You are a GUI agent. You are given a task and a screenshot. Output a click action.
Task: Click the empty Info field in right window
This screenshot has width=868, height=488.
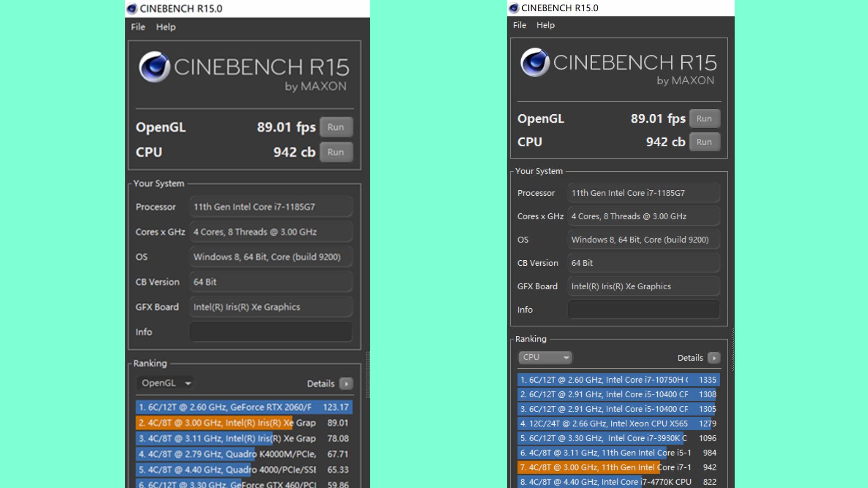pos(643,310)
